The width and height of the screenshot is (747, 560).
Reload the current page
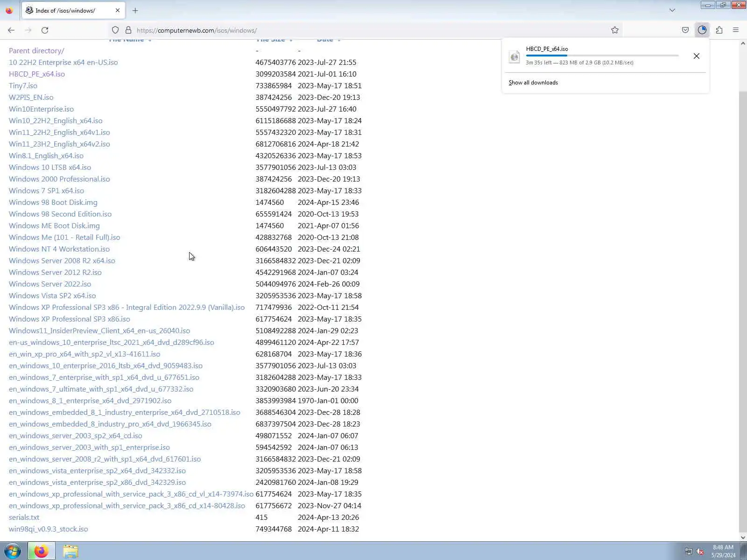click(x=45, y=30)
